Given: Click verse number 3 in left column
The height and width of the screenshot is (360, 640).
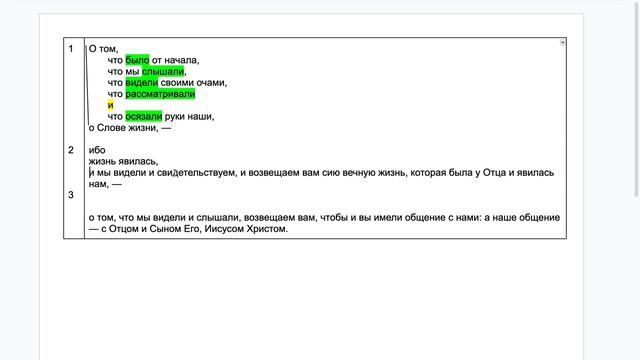Looking at the screenshot, I should (71, 195).
